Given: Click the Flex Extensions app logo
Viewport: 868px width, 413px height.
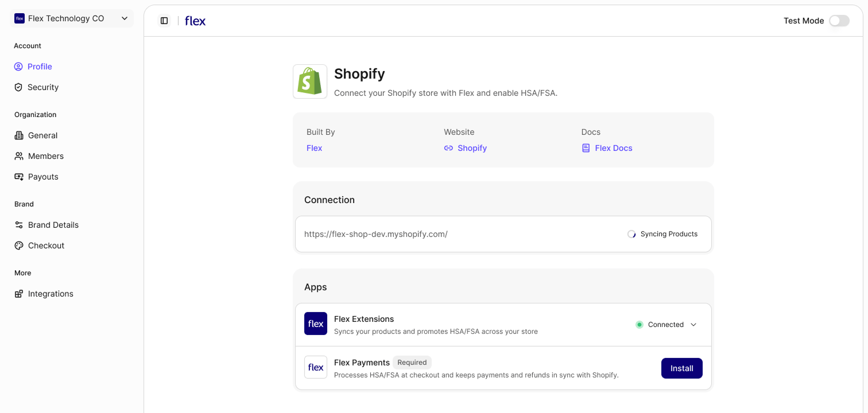Looking at the screenshot, I should coord(316,324).
